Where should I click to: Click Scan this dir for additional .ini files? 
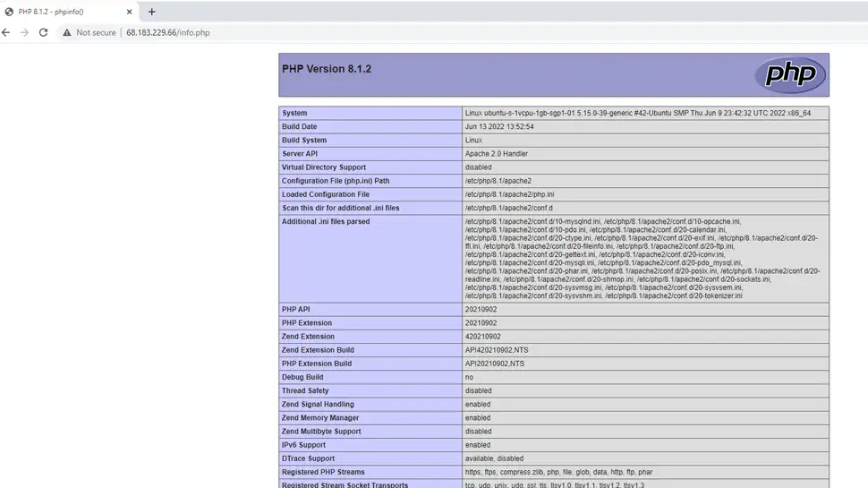pyautogui.click(x=340, y=208)
